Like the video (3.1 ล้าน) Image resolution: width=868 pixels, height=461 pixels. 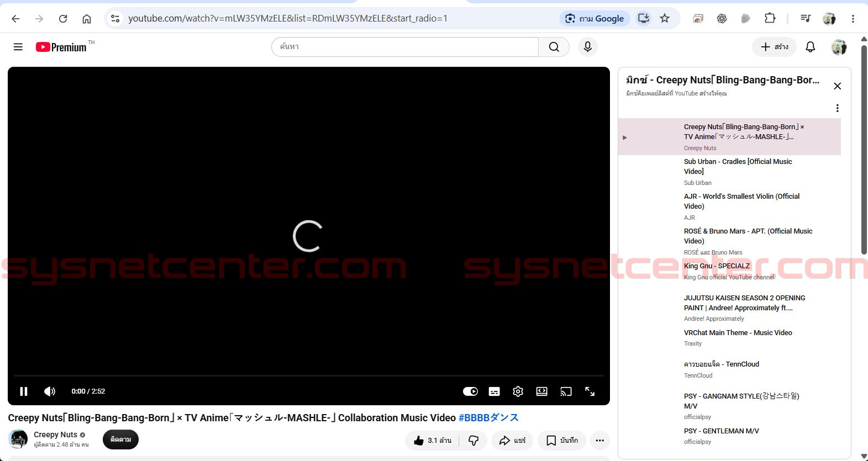[x=433, y=441]
